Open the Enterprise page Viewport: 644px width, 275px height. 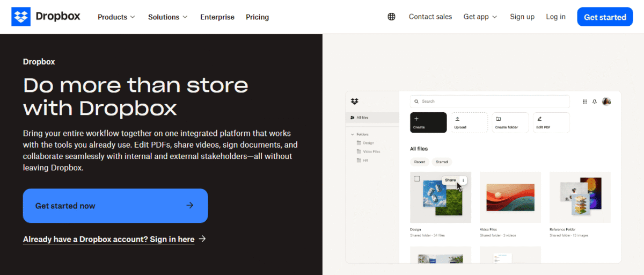click(217, 17)
